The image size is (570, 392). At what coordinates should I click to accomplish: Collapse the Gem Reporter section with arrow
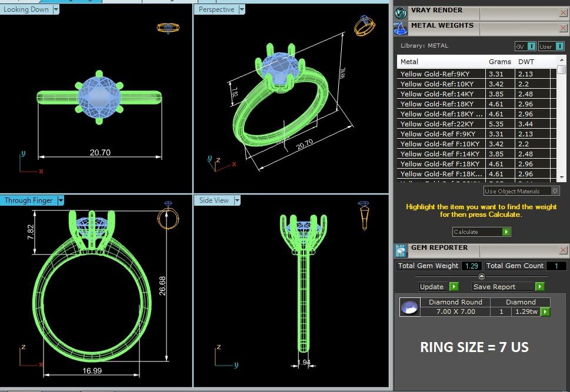(x=481, y=276)
